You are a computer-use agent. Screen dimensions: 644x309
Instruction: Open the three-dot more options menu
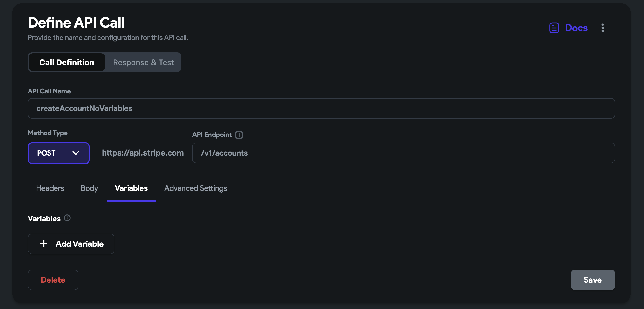(x=603, y=28)
